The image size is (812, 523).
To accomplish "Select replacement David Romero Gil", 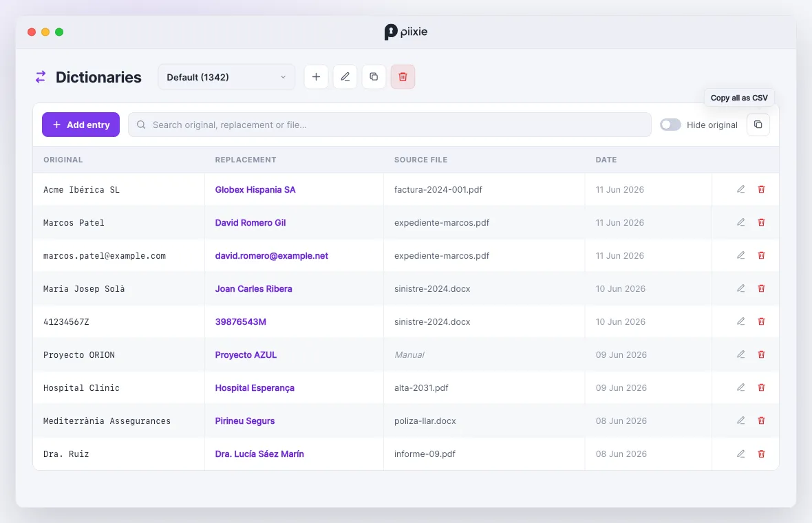I will click(x=250, y=223).
